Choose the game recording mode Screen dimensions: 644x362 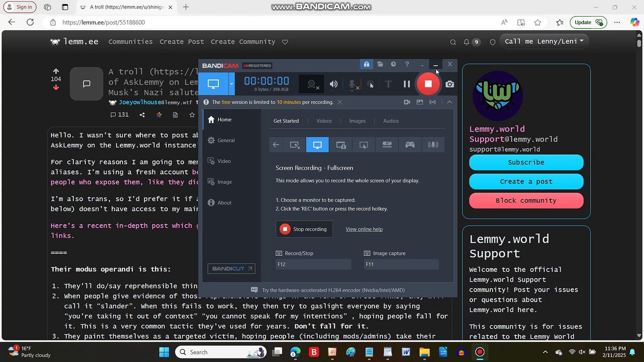(x=410, y=145)
